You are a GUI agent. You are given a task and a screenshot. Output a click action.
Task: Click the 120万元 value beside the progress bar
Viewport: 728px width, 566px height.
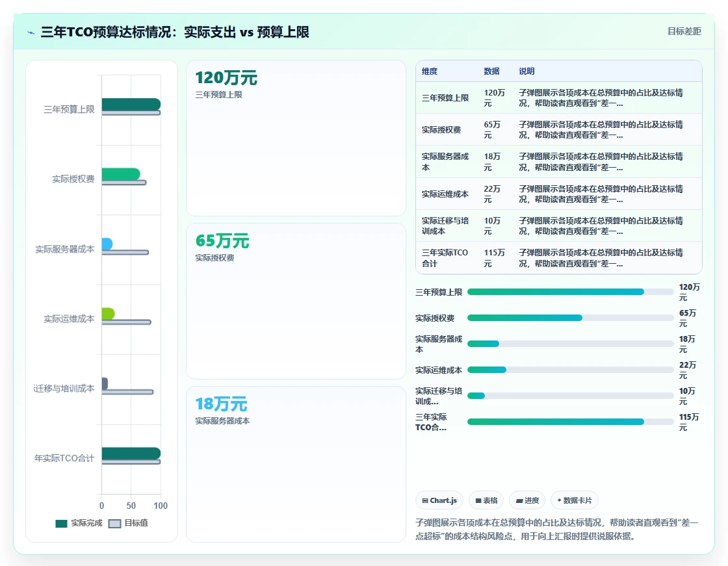coord(689,292)
